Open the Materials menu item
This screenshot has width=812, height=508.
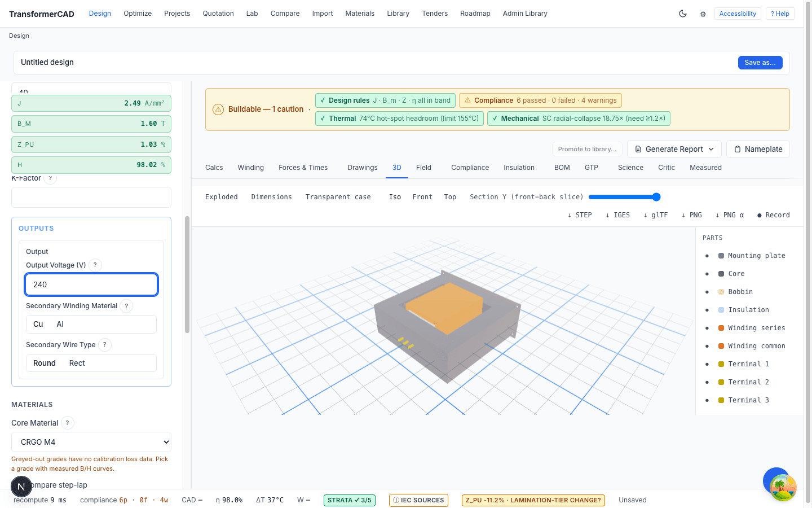coord(360,14)
